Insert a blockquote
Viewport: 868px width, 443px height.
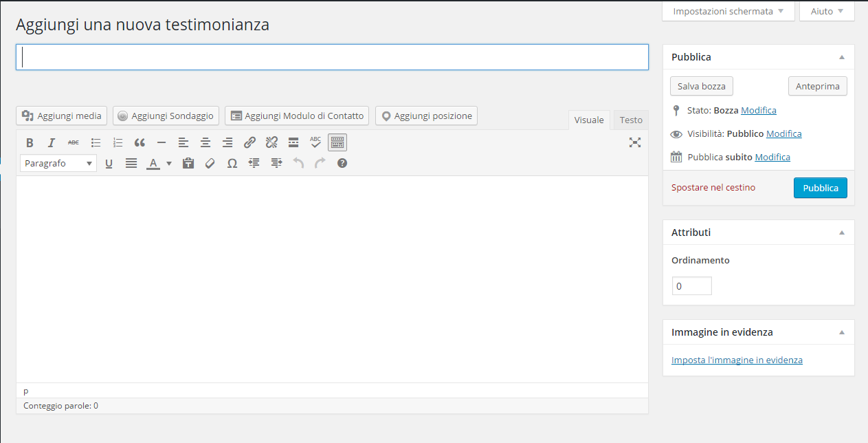140,142
